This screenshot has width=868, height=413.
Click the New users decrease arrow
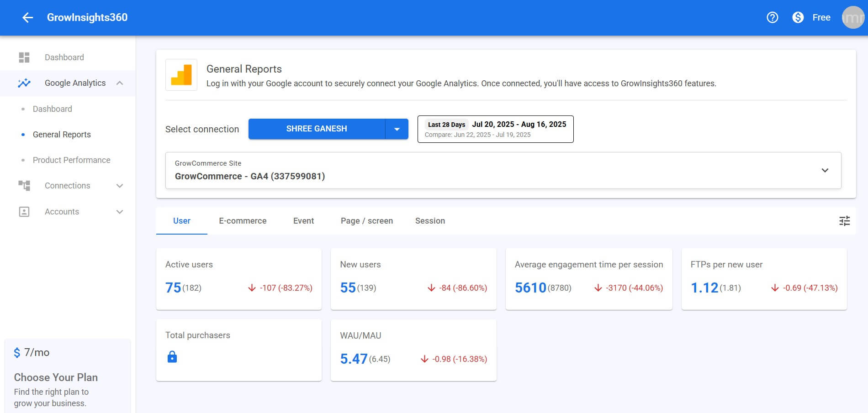click(431, 288)
